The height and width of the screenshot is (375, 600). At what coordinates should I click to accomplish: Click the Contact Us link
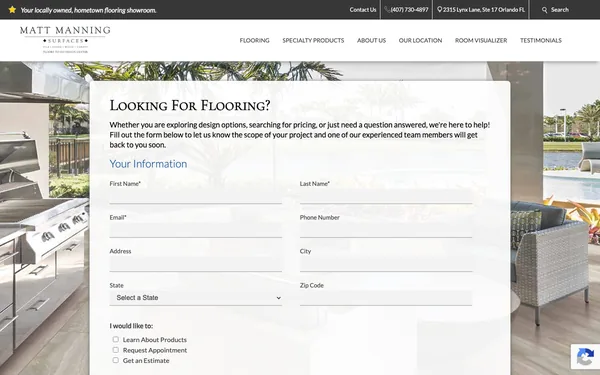[x=363, y=10]
